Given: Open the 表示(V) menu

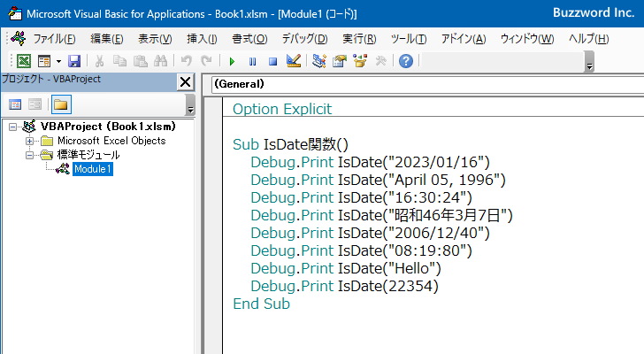Looking at the screenshot, I should (155, 39).
